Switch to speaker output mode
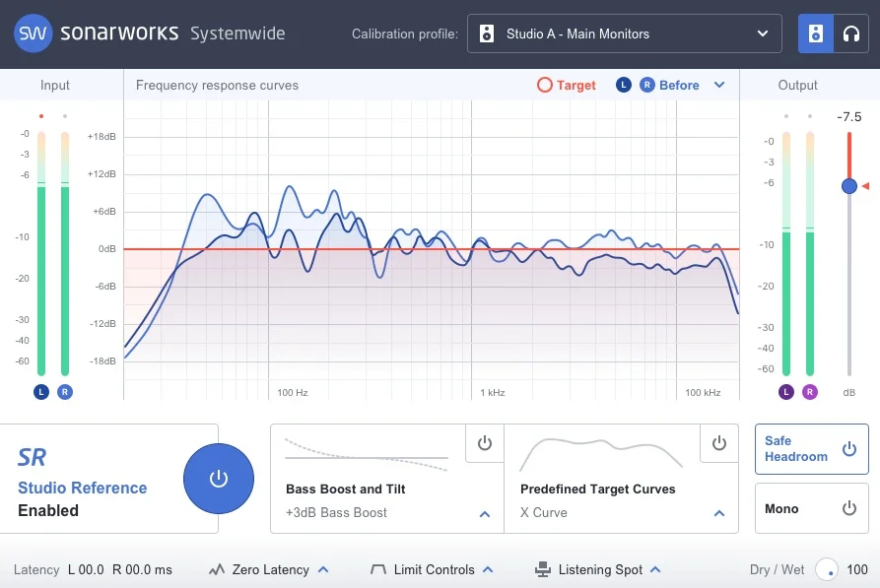This screenshot has width=880, height=588. [816, 33]
